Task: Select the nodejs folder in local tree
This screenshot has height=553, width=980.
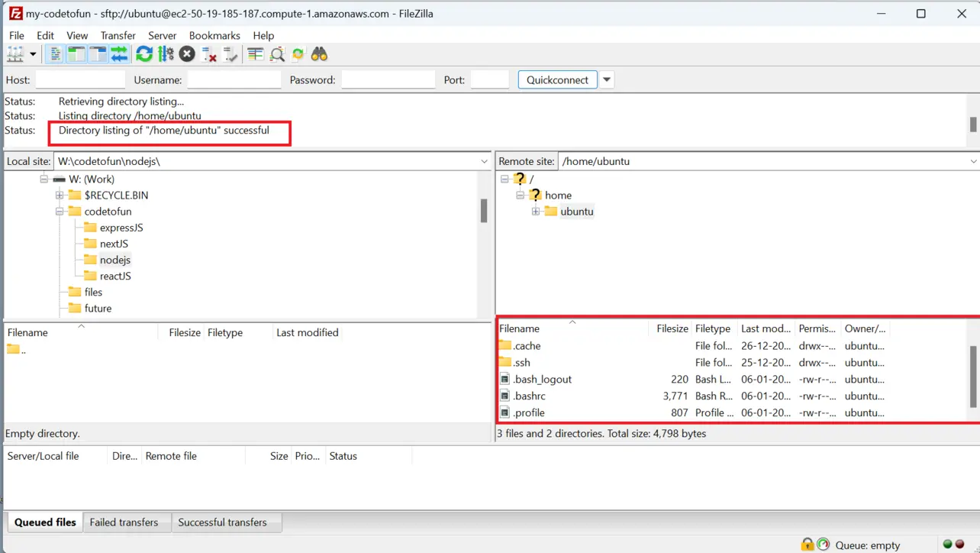Action: point(114,260)
